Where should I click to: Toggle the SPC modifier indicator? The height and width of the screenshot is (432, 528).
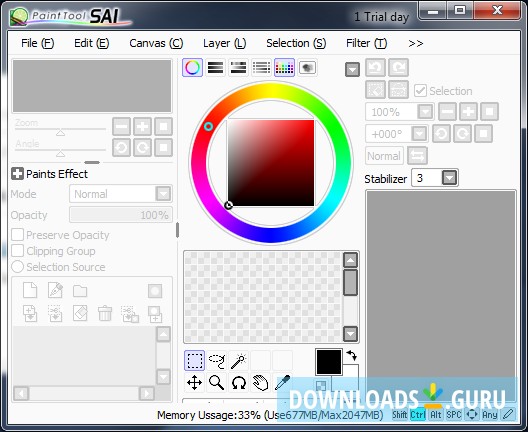tap(454, 414)
